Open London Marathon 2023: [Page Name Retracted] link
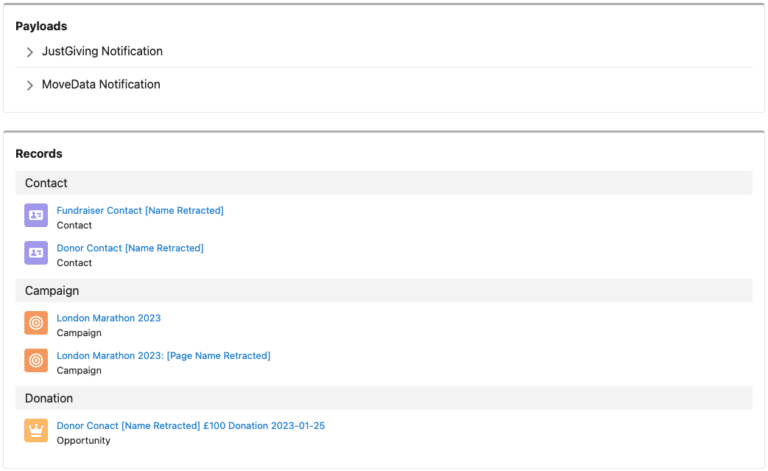 click(x=163, y=355)
